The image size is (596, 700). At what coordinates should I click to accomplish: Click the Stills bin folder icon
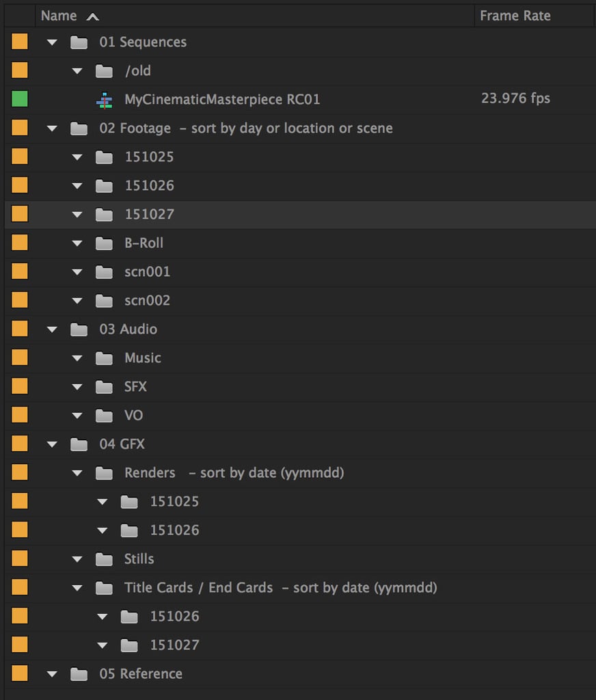[104, 559]
